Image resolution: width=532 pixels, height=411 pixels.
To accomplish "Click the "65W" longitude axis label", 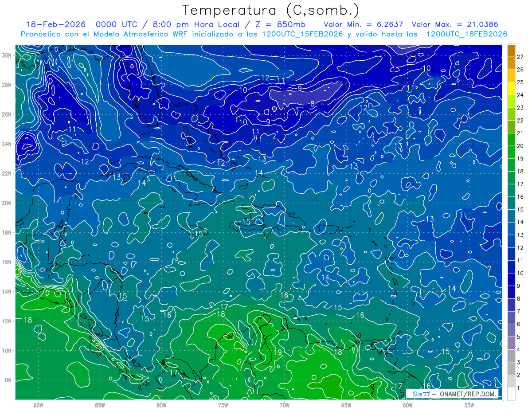I will click(346, 405).
